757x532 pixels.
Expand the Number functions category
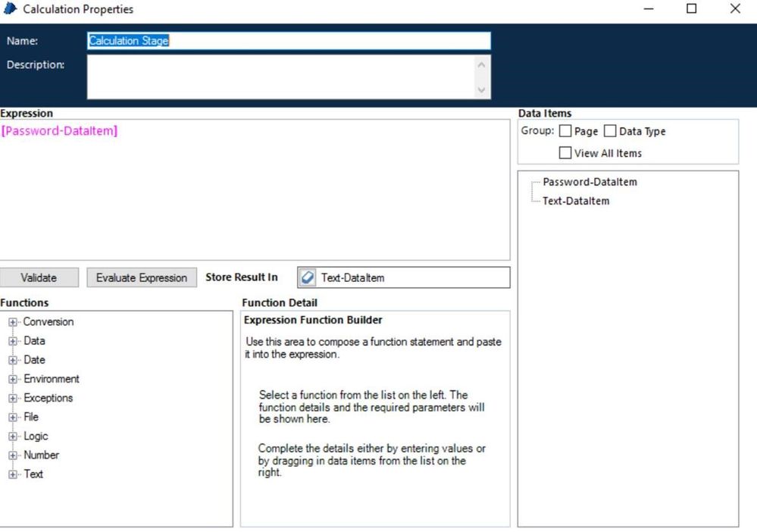(13, 455)
